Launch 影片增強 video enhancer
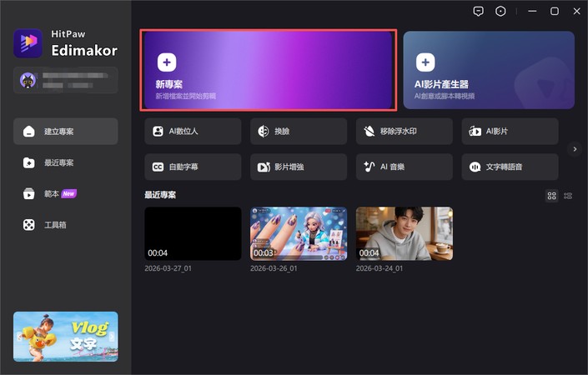Image resolution: width=588 pixels, height=375 pixels. [298, 167]
